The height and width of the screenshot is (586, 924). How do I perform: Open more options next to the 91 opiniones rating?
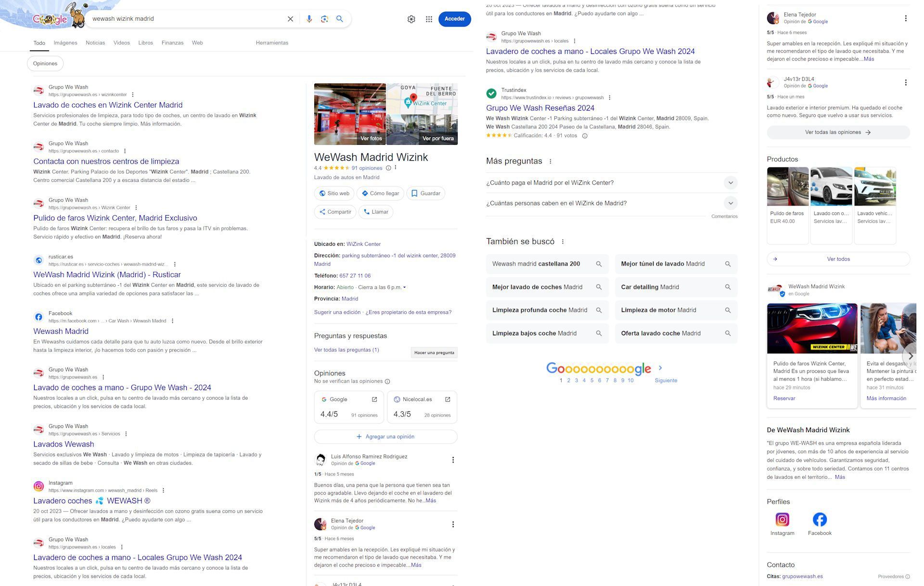click(396, 168)
